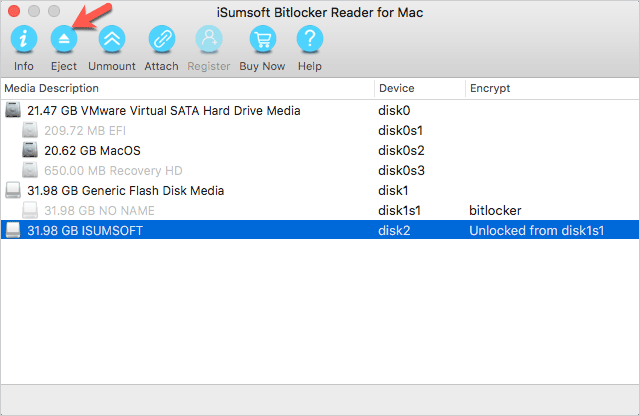Click the disk0s2 device cell
This screenshot has width=640, height=416.
(x=401, y=151)
